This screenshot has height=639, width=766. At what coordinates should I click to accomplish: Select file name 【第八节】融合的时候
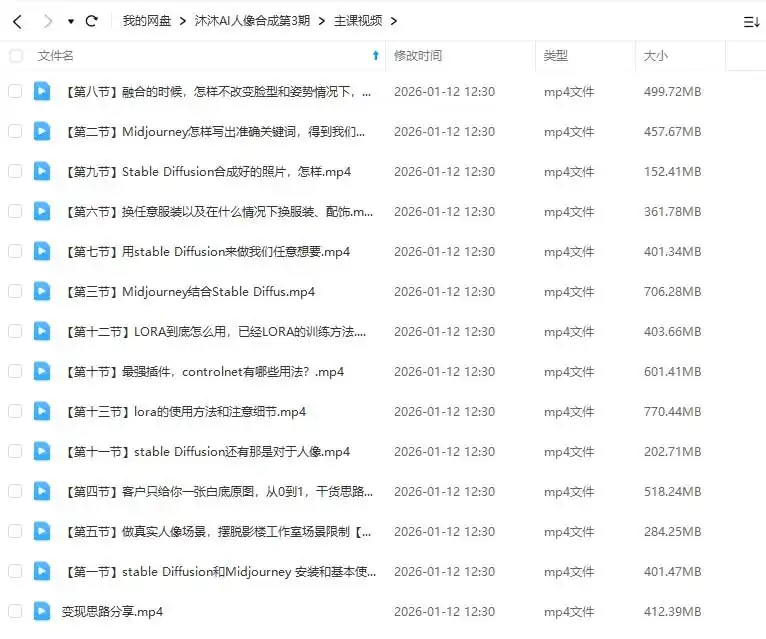217,91
